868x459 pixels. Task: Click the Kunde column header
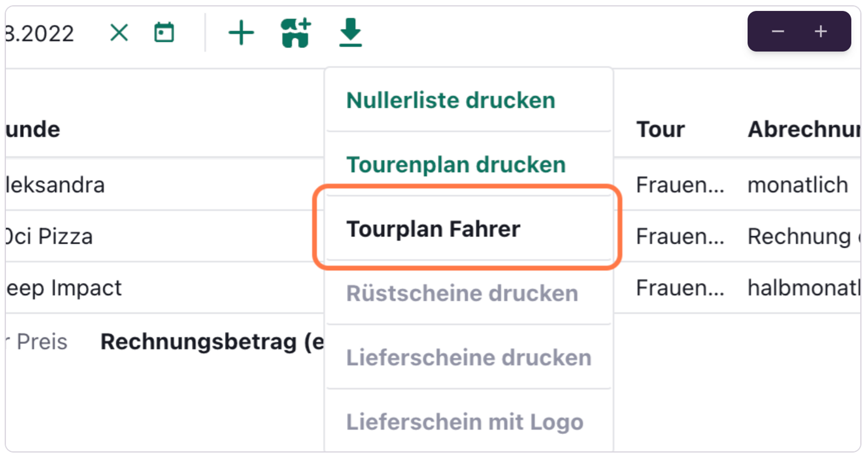click(x=33, y=129)
